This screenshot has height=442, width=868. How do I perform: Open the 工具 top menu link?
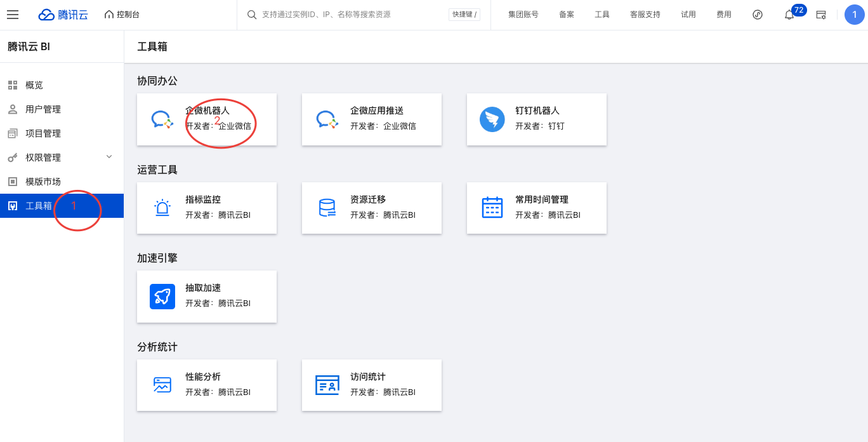coord(602,15)
